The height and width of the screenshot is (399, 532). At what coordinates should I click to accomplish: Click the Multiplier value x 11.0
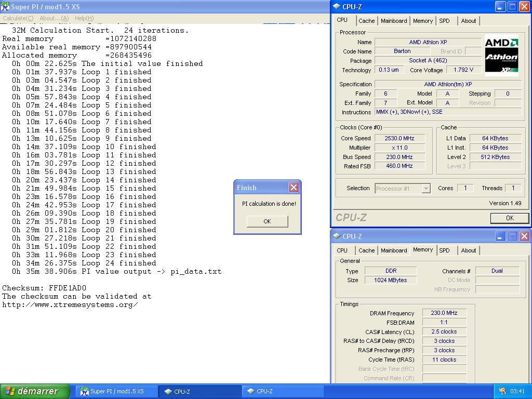pos(400,148)
